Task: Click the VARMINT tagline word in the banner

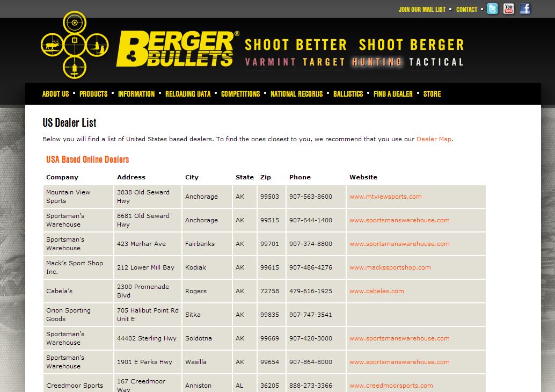Action: (271, 62)
